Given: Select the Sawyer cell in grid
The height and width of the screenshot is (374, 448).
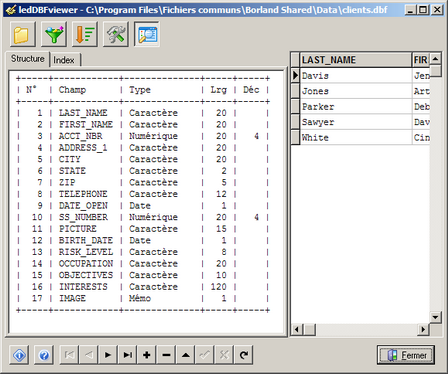Looking at the screenshot, I should coord(356,122).
